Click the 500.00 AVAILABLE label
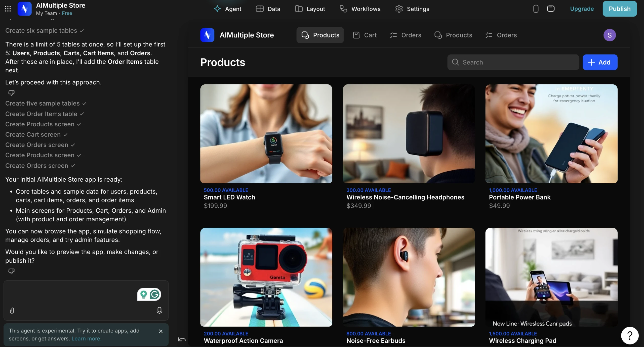644x347 pixels. click(226, 190)
